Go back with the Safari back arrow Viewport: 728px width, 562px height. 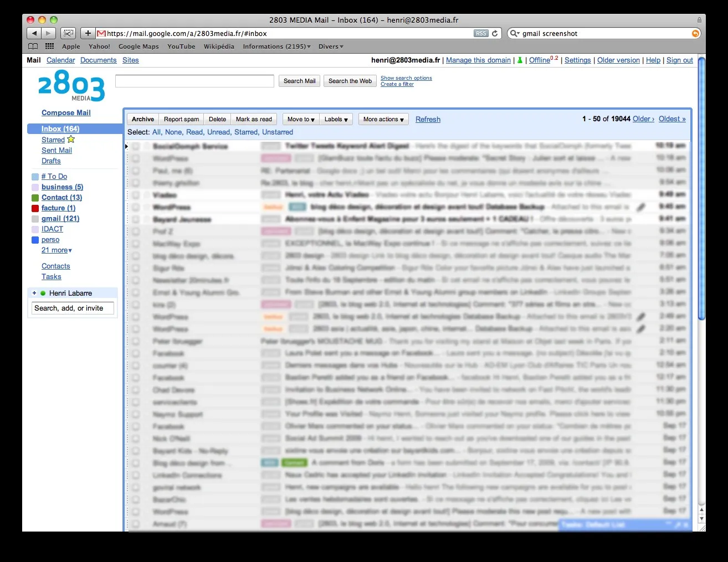click(x=34, y=33)
